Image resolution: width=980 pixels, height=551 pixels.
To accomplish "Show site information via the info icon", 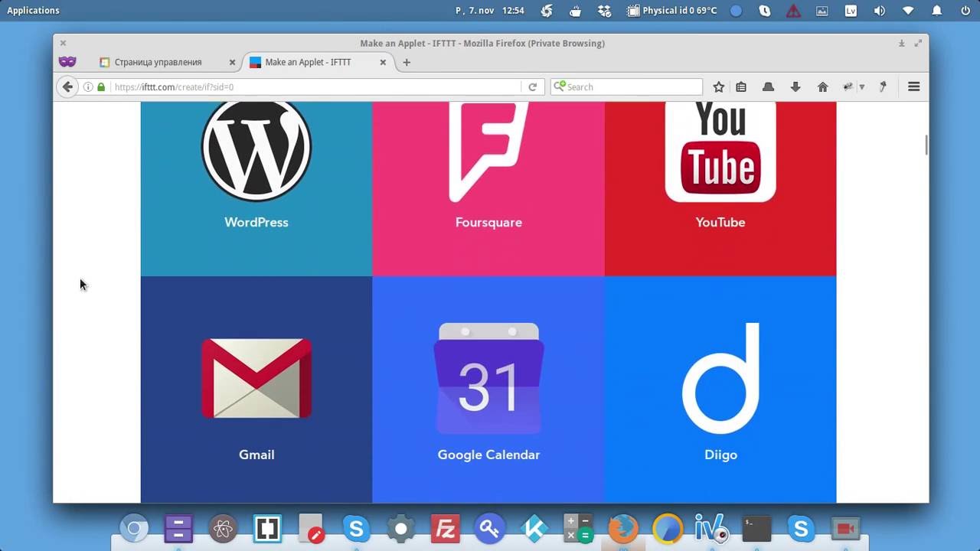I will pyautogui.click(x=88, y=87).
